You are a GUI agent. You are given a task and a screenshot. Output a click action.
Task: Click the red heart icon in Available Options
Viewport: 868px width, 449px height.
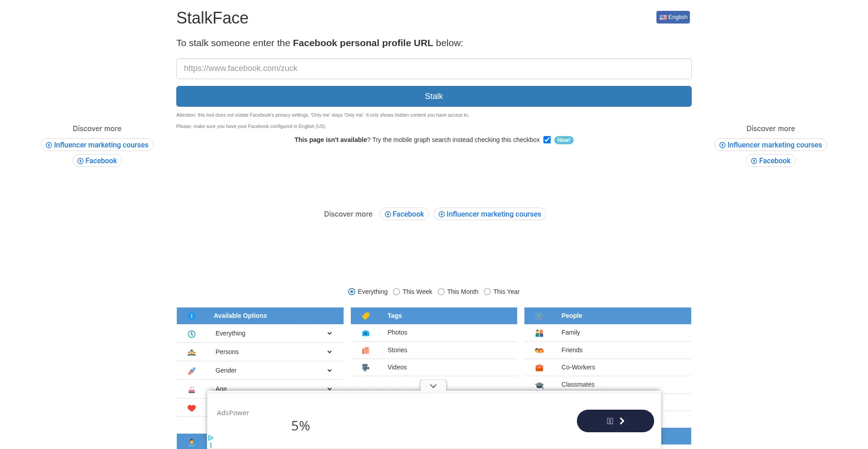pyautogui.click(x=191, y=408)
